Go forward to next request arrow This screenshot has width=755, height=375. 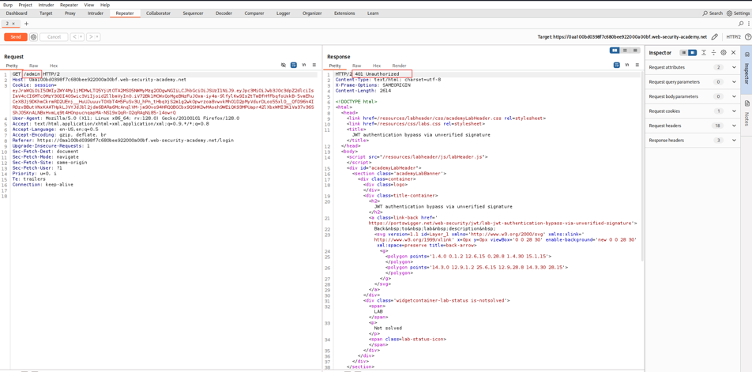pyautogui.click(x=91, y=37)
